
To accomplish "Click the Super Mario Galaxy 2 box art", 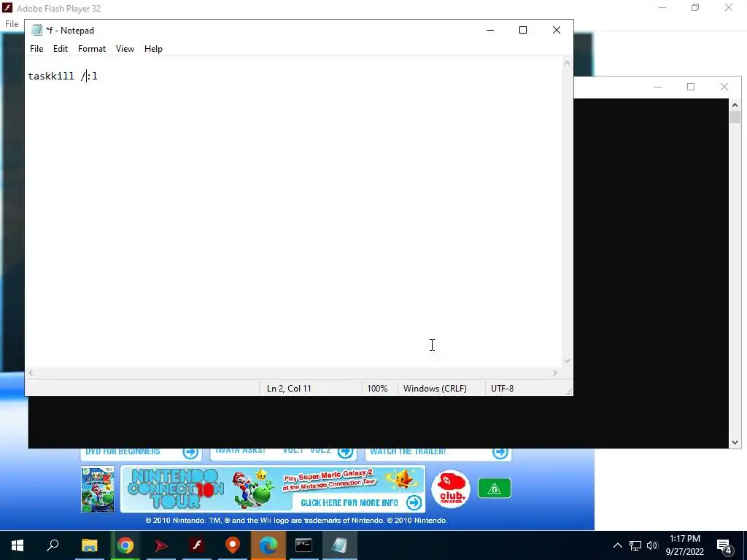I will point(98,489).
